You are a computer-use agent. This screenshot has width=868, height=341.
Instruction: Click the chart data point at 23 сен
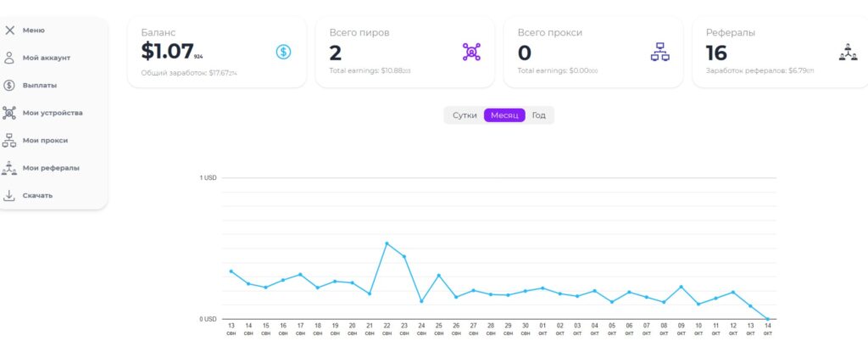click(x=404, y=256)
